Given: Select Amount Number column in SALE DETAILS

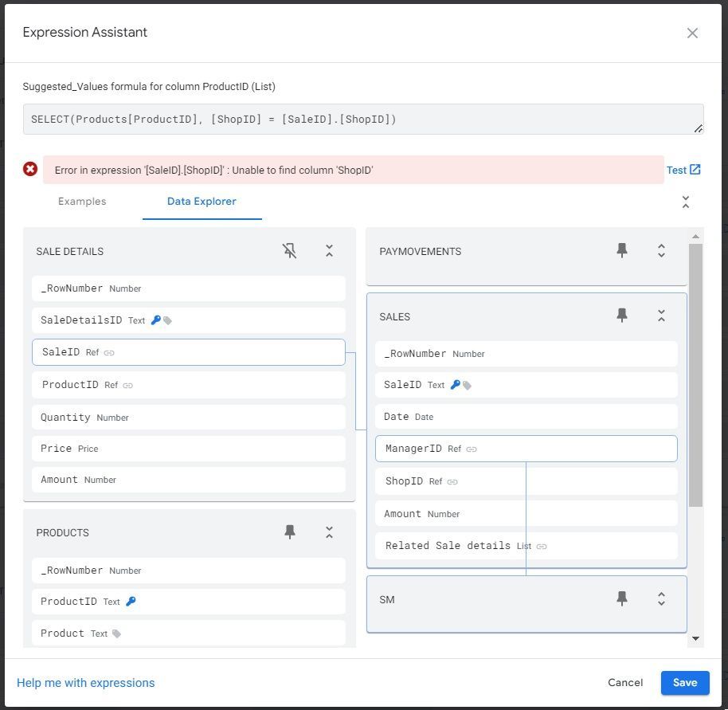Looking at the screenshot, I should coord(189,480).
